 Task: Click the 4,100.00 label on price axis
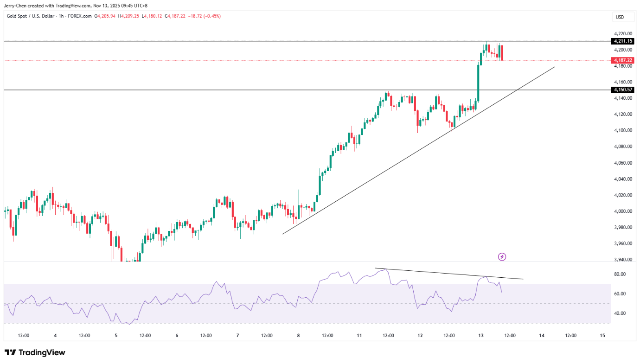tap(623, 130)
